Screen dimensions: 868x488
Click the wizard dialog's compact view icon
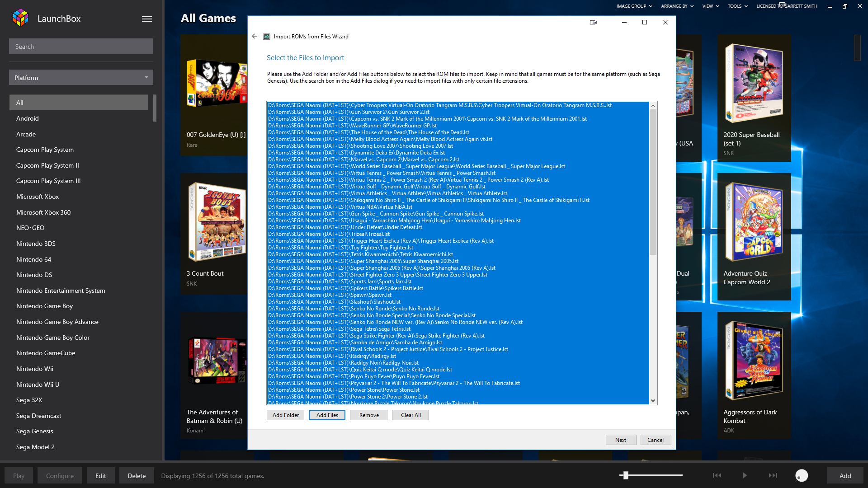click(x=593, y=22)
